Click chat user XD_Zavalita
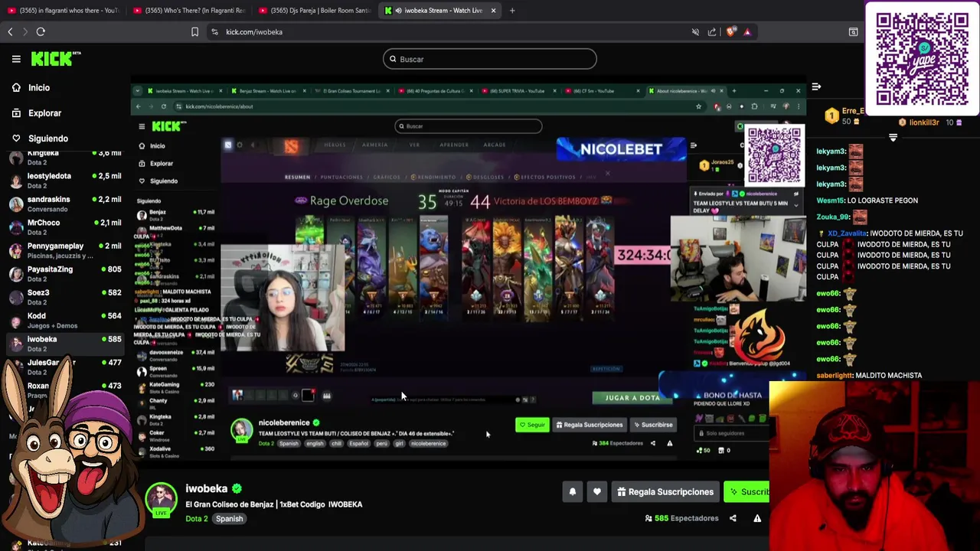The image size is (980, 551). click(x=847, y=233)
